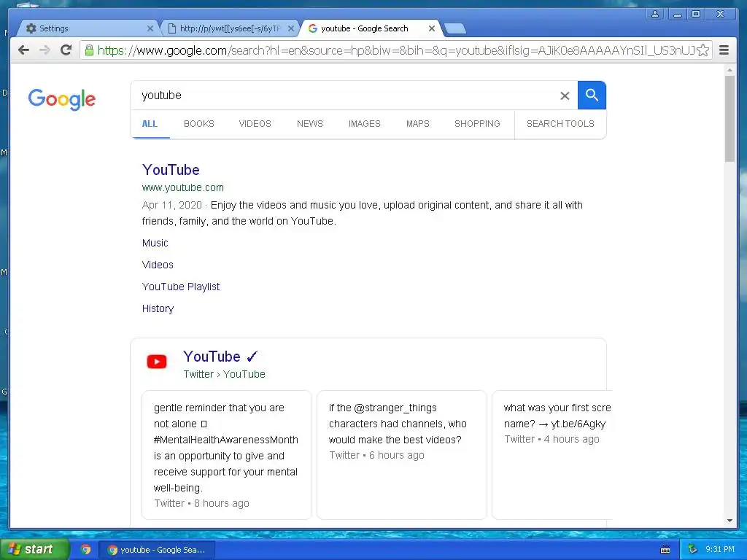747x560 pixels.
Task: Click the 9:31 PM clock
Action: pos(720,550)
